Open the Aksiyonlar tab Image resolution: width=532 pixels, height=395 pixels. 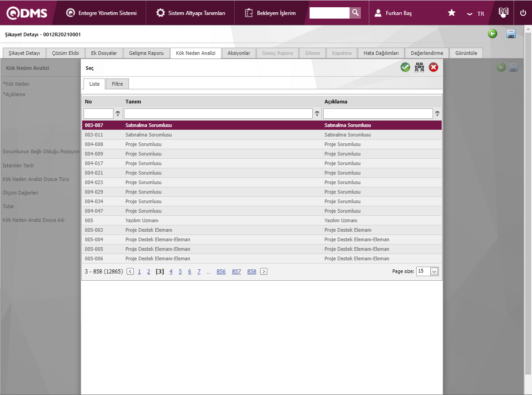click(x=239, y=53)
